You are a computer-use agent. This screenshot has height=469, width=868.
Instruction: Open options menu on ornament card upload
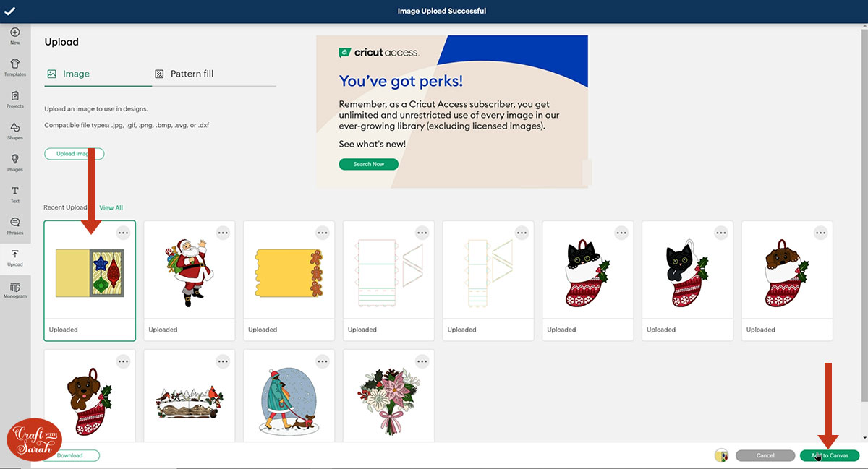pos(123,233)
